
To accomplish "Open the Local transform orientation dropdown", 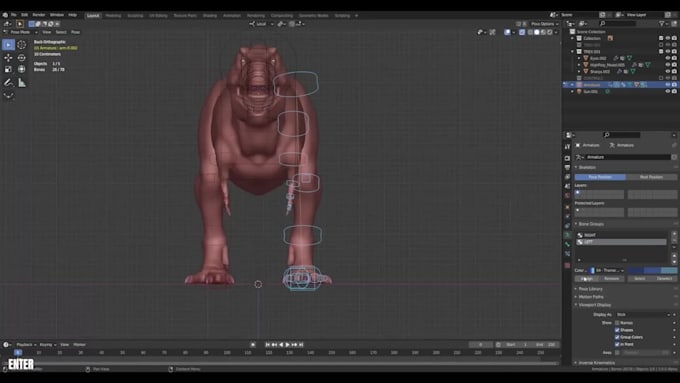I will tap(262, 24).
